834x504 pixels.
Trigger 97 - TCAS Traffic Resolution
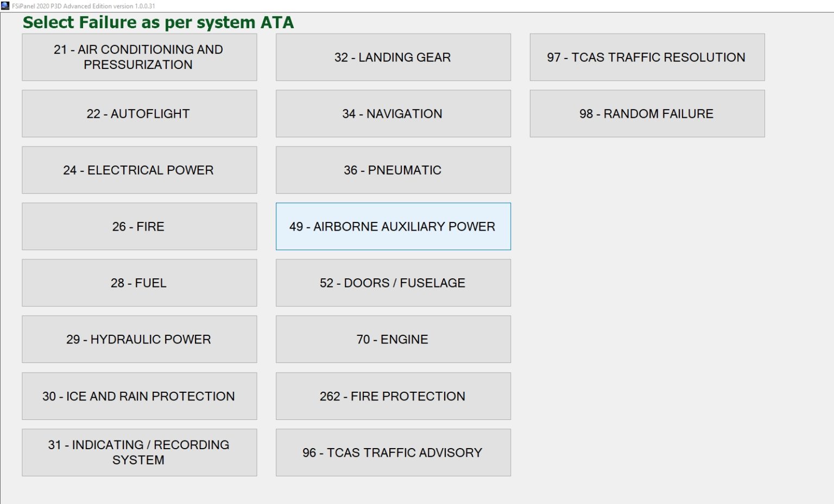point(647,57)
